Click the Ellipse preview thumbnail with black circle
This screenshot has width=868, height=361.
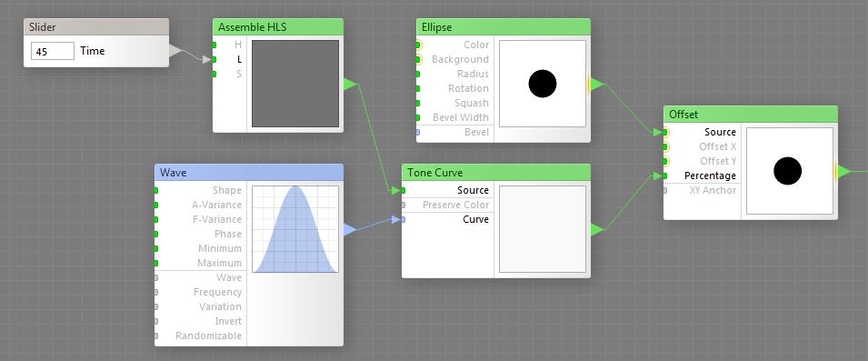tap(543, 84)
